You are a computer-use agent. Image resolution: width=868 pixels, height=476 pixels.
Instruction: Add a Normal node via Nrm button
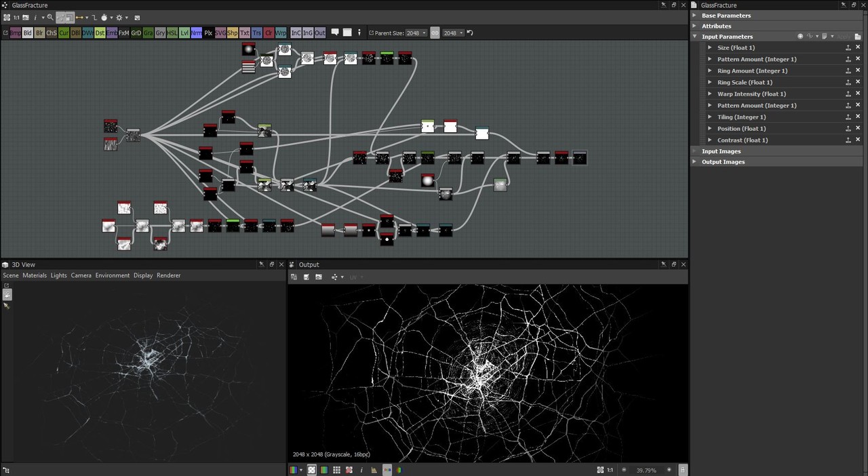click(197, 33)
